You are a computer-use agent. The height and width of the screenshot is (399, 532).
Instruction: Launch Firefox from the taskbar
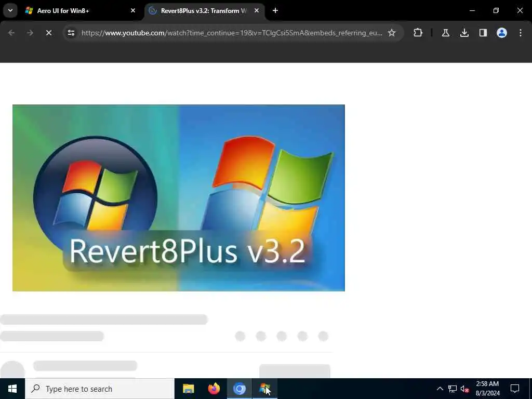tap(214, 389)
